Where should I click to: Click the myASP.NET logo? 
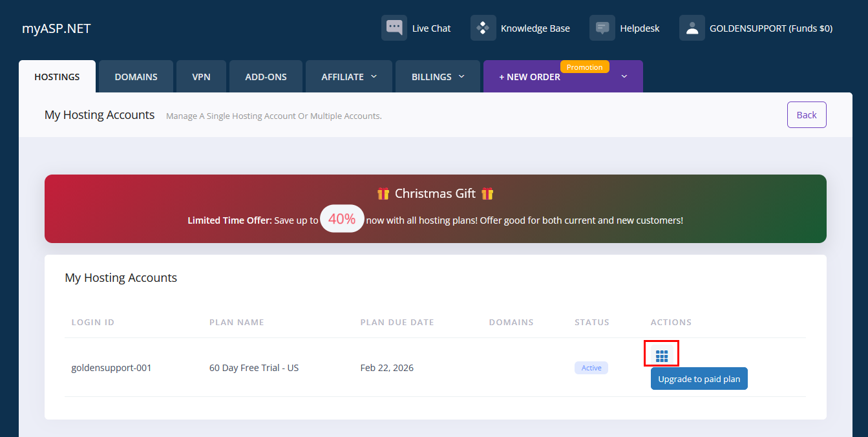pyautogui.click(x=56, y=28)
